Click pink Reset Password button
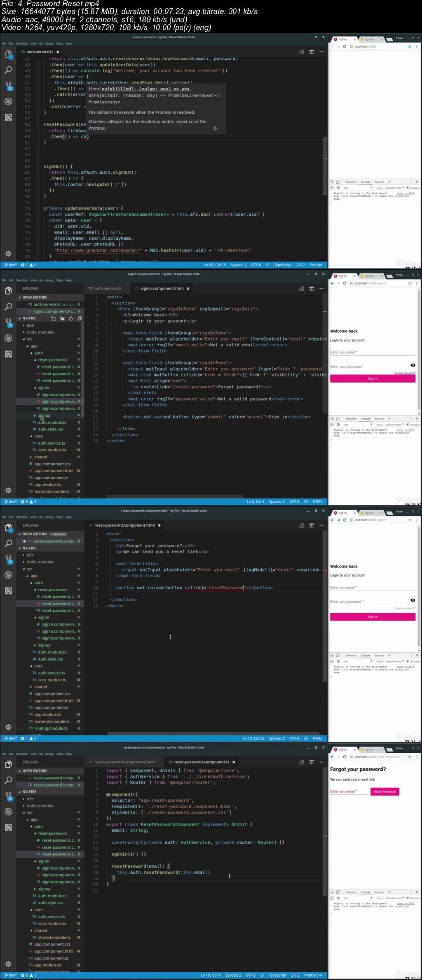 [385, 791]
